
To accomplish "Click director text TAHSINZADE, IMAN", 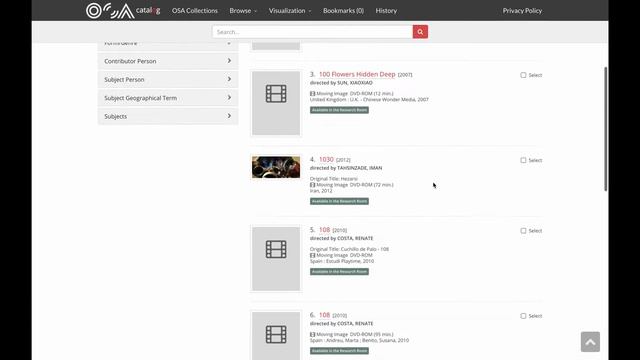I will click(360, 168).
